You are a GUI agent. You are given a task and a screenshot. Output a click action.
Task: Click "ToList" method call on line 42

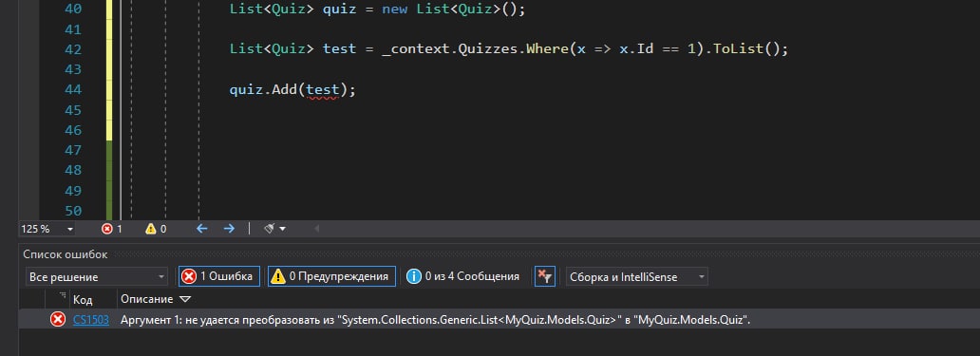[738, 48]
